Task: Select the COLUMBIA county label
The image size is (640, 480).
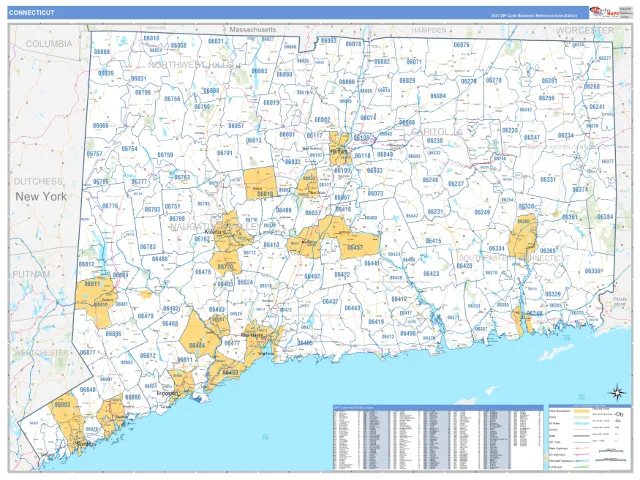Action: (49, 44)
